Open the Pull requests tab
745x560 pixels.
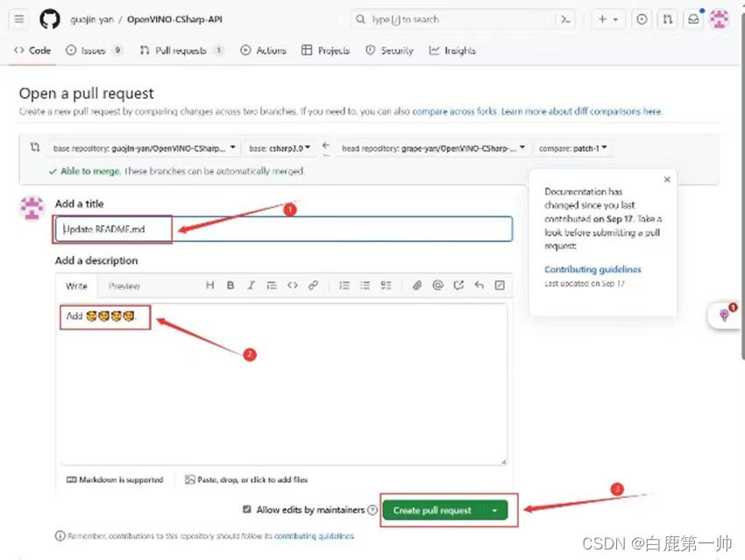point(181,50)
